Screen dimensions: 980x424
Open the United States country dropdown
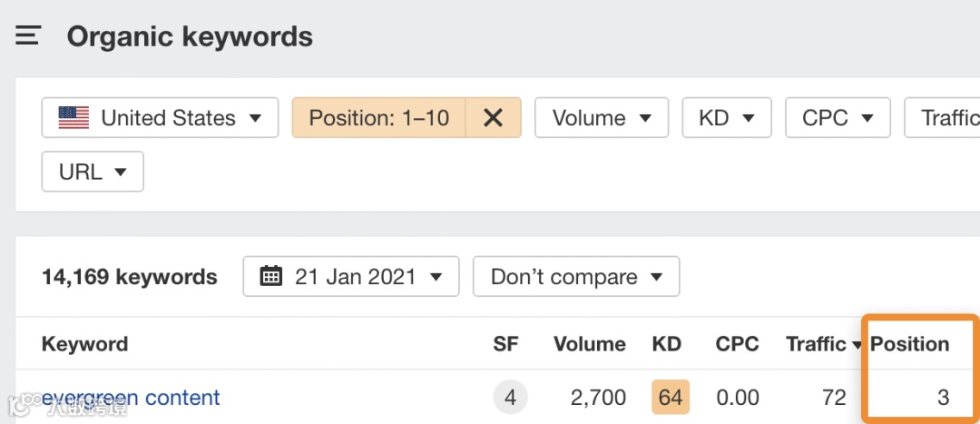pos(160,118)
